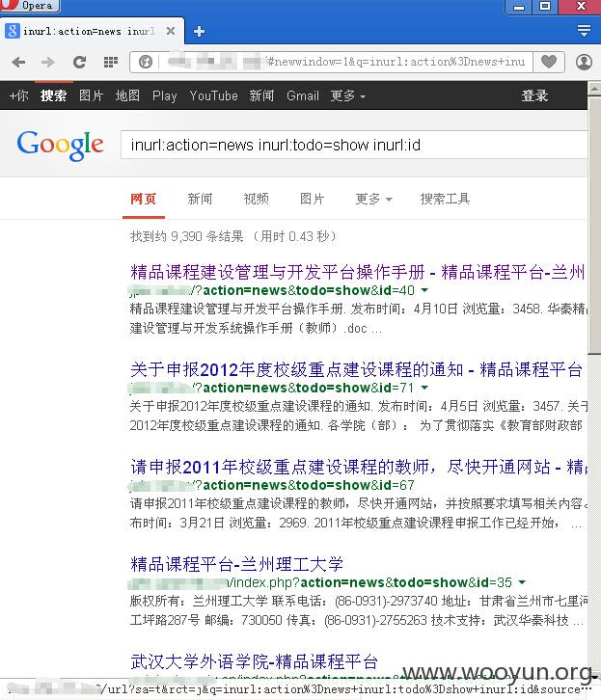This screenshot has height=700, width=601.
Task: Open result 精品课程平台-兰州理工大学
Action: coord(236,564)
